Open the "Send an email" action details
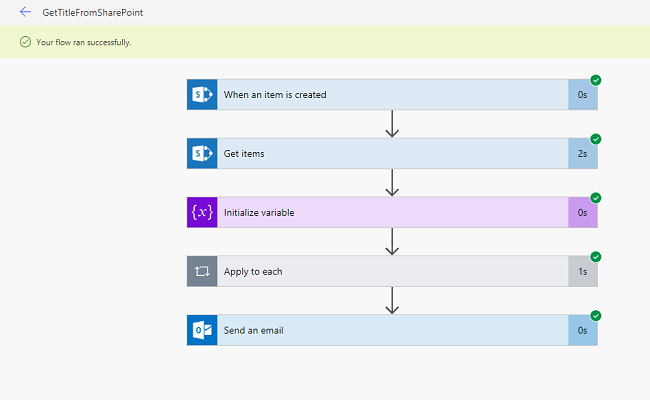The width and height of the screenshot is (650, 400). pos(390,330)
